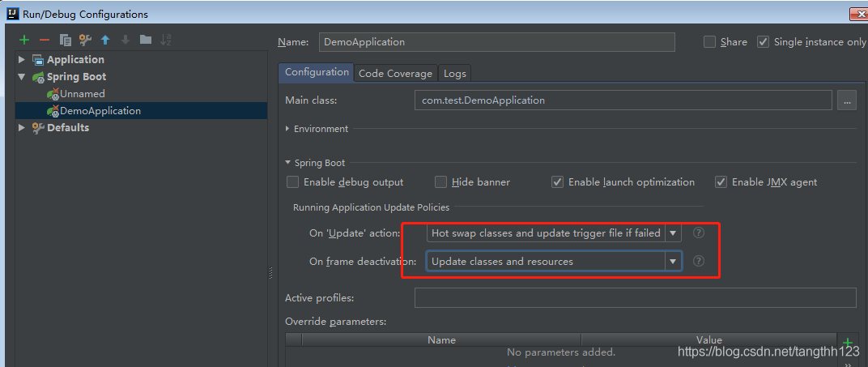Viewport: 868px width, 367px height.
Task: Click the browse button for Main class
Action: pos(847,100)
